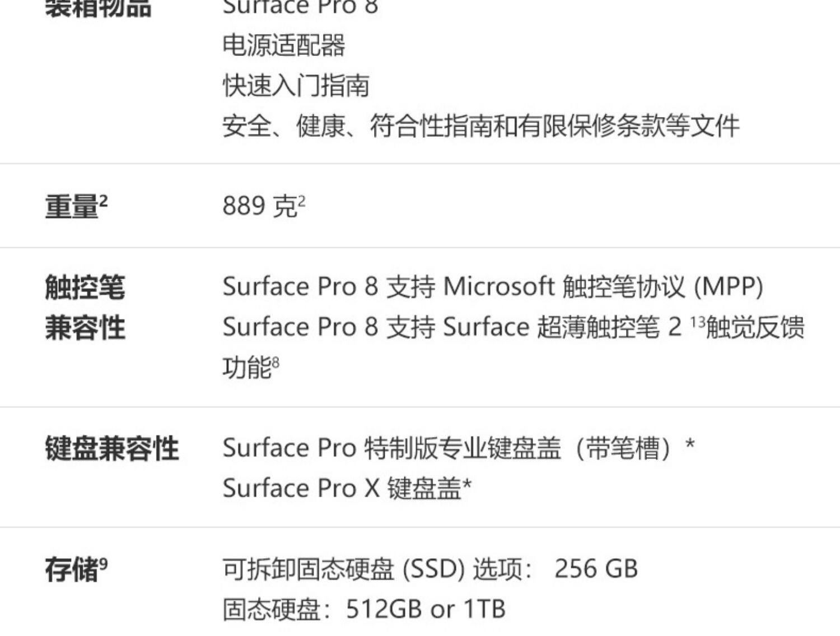Open footnote 13 after 超薄触控笔 2
Image resolution: width=840 pixels, height=636 pixels.
pyautogui.click(x=698, y=322)
